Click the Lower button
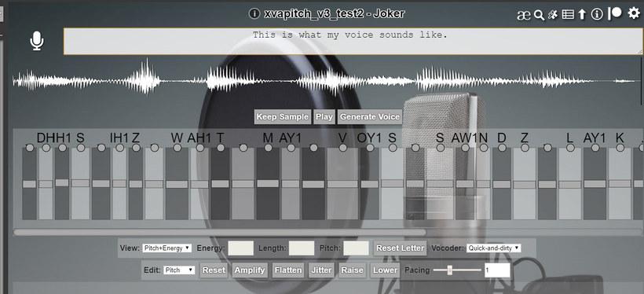This screenshot has width=644, height=294. pyautogui.click(x=386, y=270)
